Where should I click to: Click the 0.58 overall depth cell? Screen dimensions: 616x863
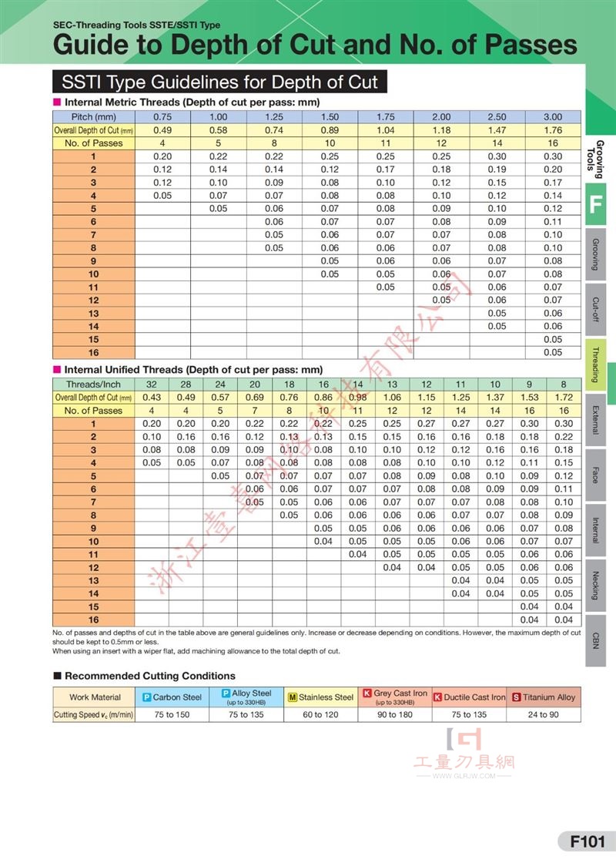click(x=219, y=130)
